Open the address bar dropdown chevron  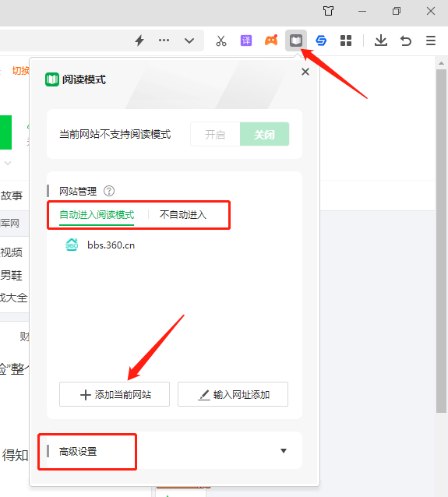tap(189, 41)
